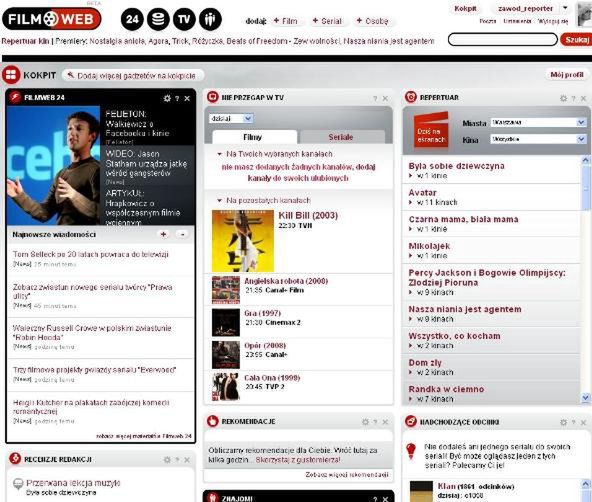592x502 pixels.
Task: Open Kill Bill (2003) title link
Action: coord(308,216)
